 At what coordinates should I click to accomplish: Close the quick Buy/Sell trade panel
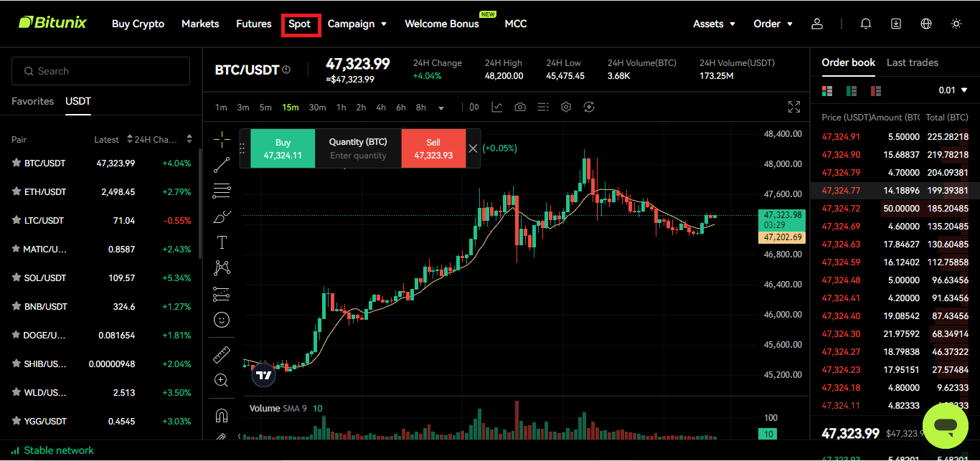tap(473, 148)
